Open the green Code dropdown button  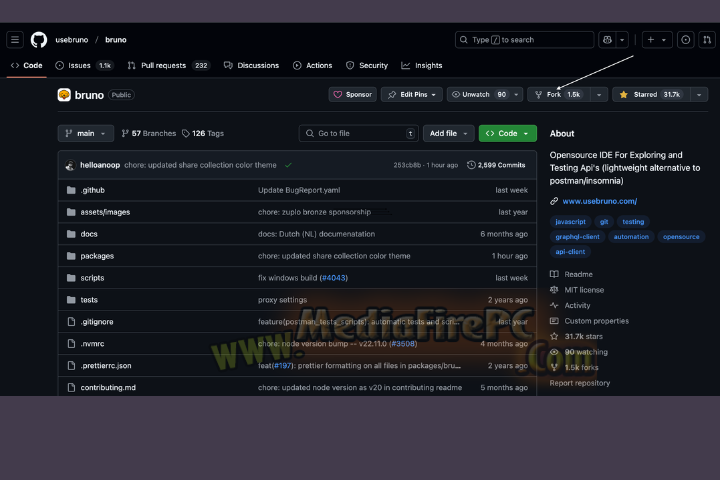click(507, 134)
